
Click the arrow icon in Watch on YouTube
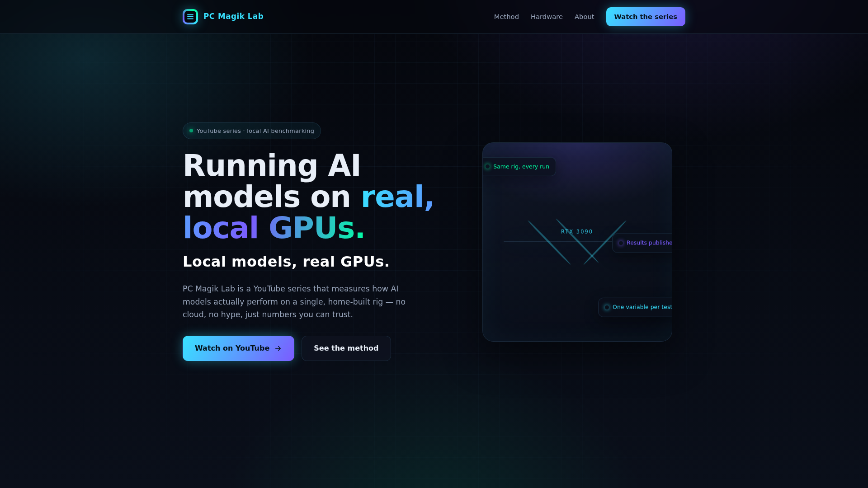(x=278, y=348)
